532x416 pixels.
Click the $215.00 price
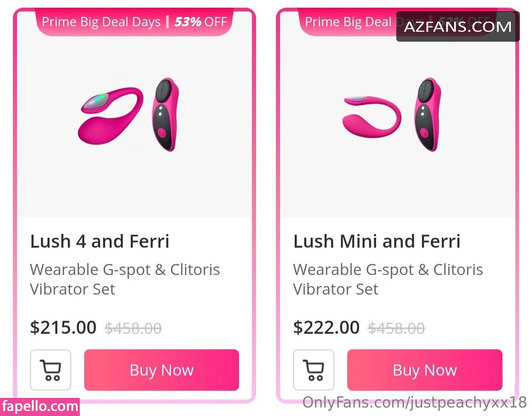[63, 328]
